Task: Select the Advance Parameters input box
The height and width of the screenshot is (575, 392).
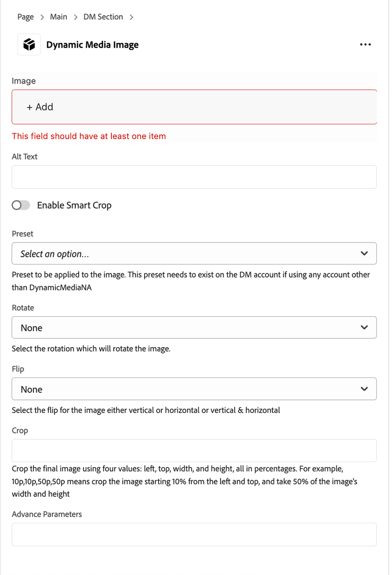Action: [194, 534]
